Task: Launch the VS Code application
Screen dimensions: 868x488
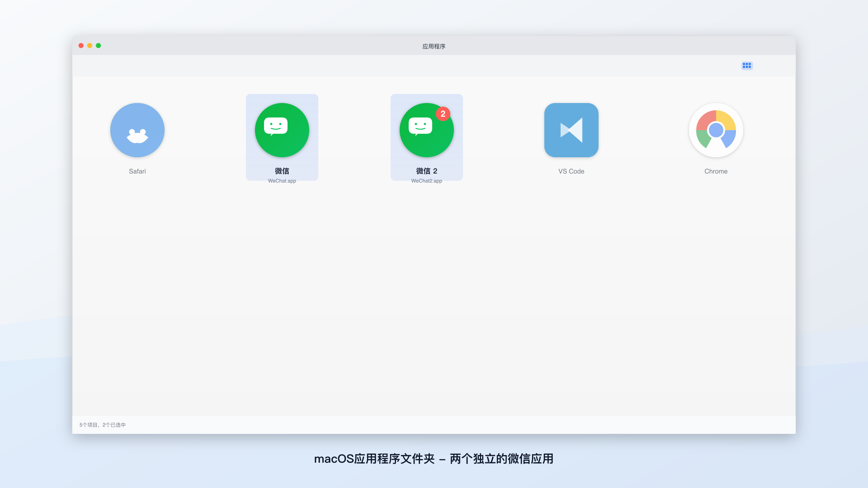Action: [x=571, y=130]
